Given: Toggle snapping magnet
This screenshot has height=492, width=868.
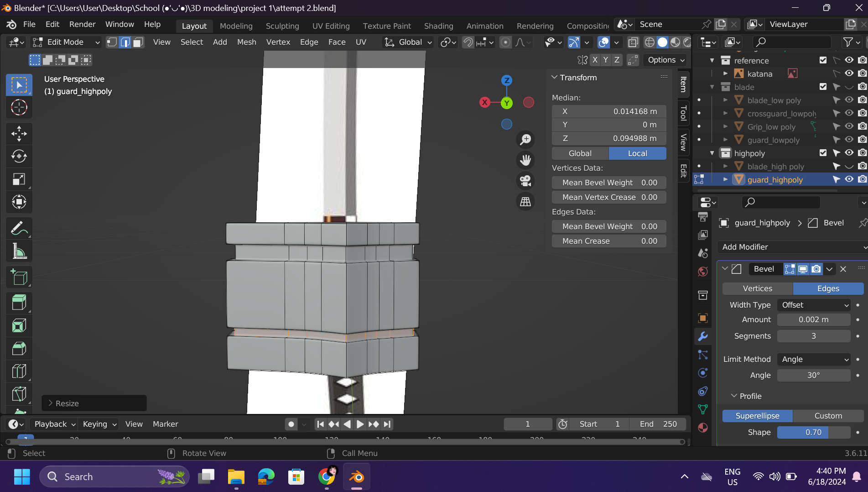Looking at the screenshot, I should coord(468,42).
